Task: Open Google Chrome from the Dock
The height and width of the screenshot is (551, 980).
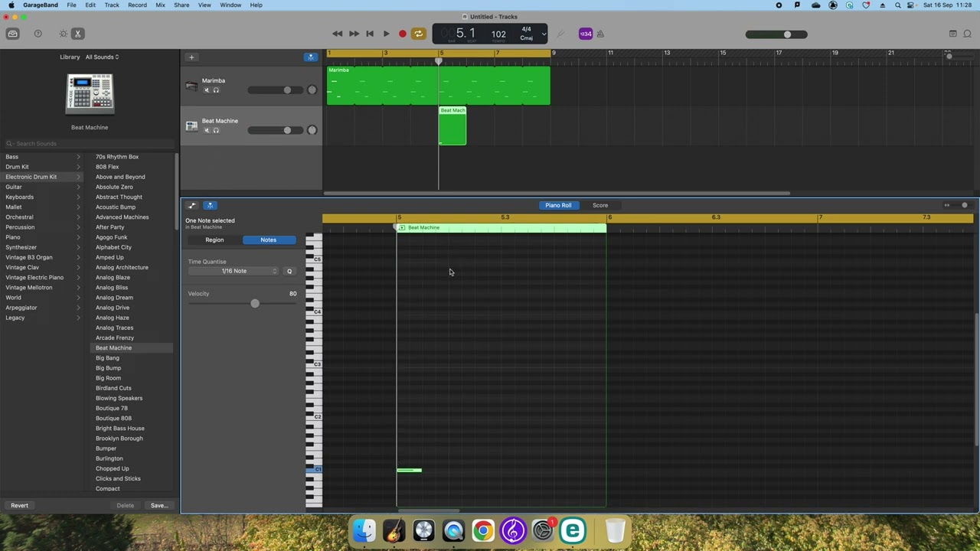Action: [x=483, y=530]
